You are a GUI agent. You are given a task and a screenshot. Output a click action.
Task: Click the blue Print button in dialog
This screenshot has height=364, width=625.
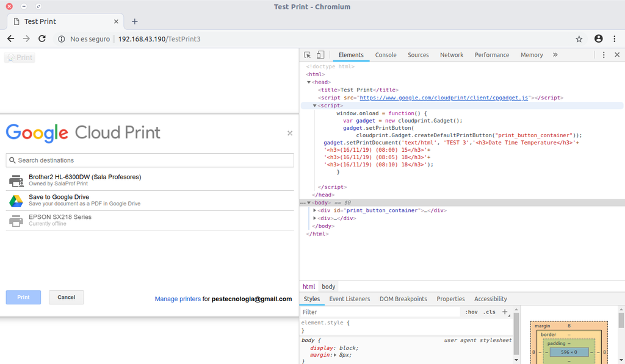[x=23, y=297]
